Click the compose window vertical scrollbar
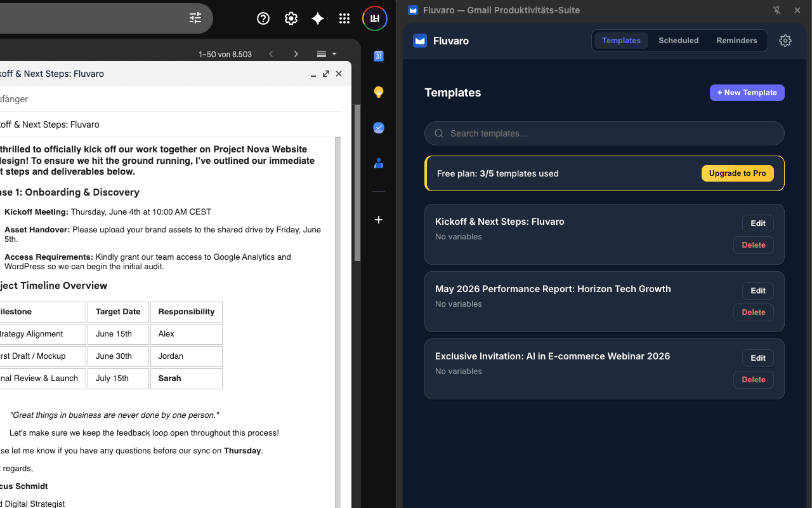Viewport: 812px width, 508px height. (338, 322)
